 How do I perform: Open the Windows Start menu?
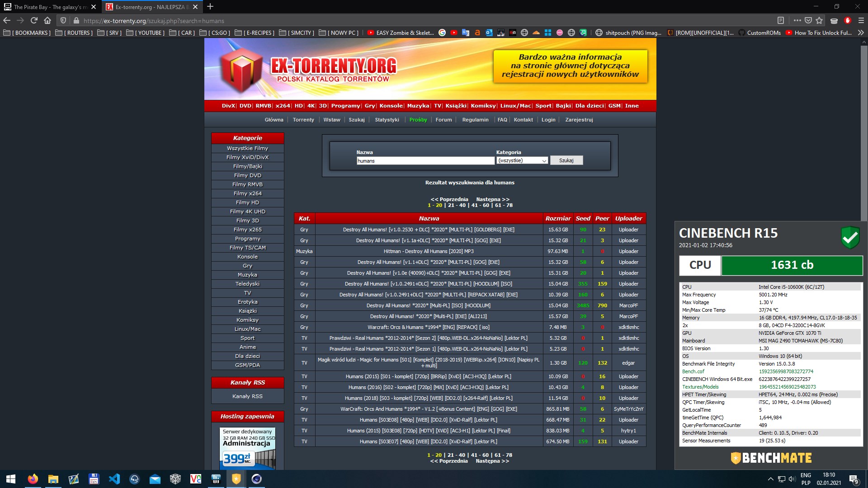click(11, 479)
